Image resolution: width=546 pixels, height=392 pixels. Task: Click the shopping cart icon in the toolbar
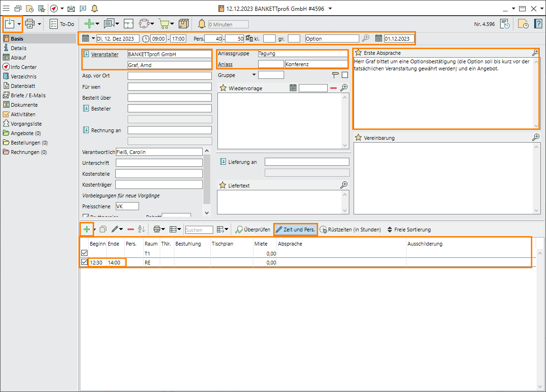(164, 24)
